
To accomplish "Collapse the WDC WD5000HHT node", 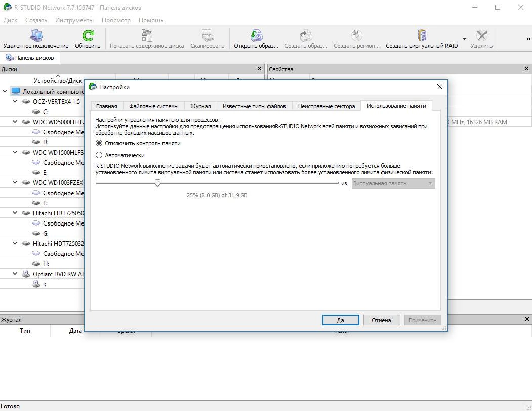I will 15,122.
